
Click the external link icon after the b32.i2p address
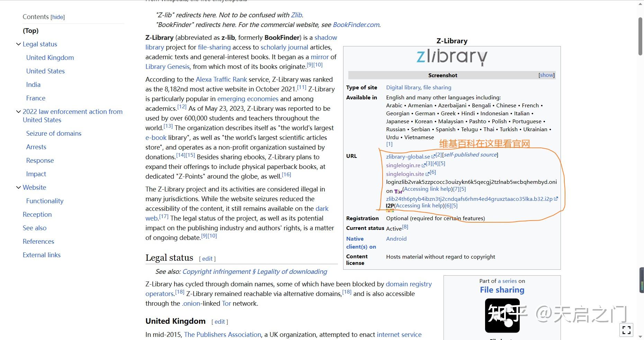(x=556, y=199)
